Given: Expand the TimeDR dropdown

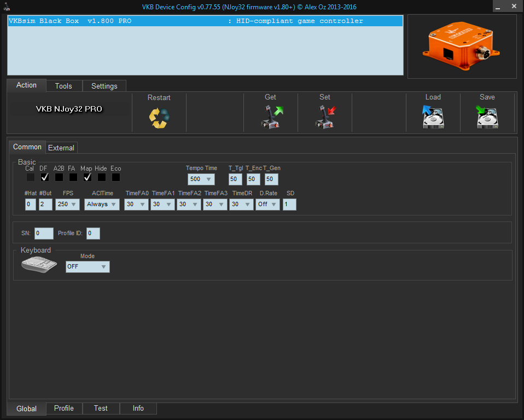Looking at the screenshot, I should [241, 204].
